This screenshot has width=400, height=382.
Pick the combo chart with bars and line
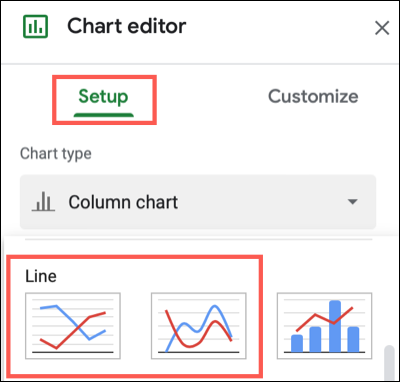click(x=324, y=326)
